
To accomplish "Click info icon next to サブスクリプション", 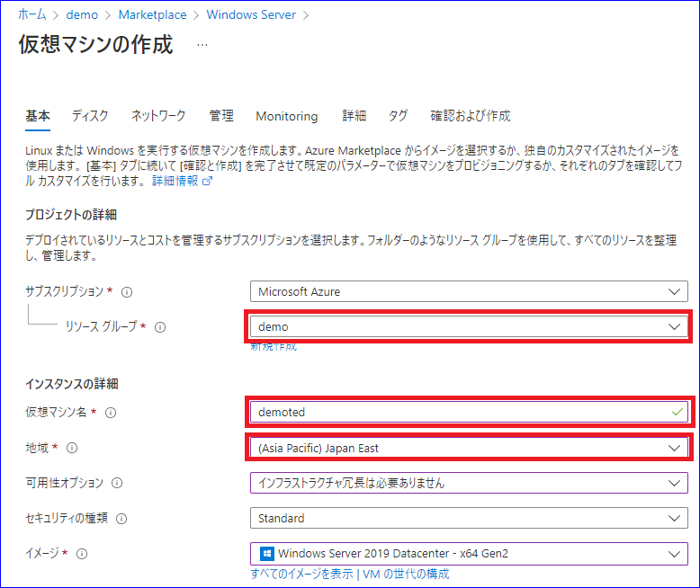I will pos(127,292).
